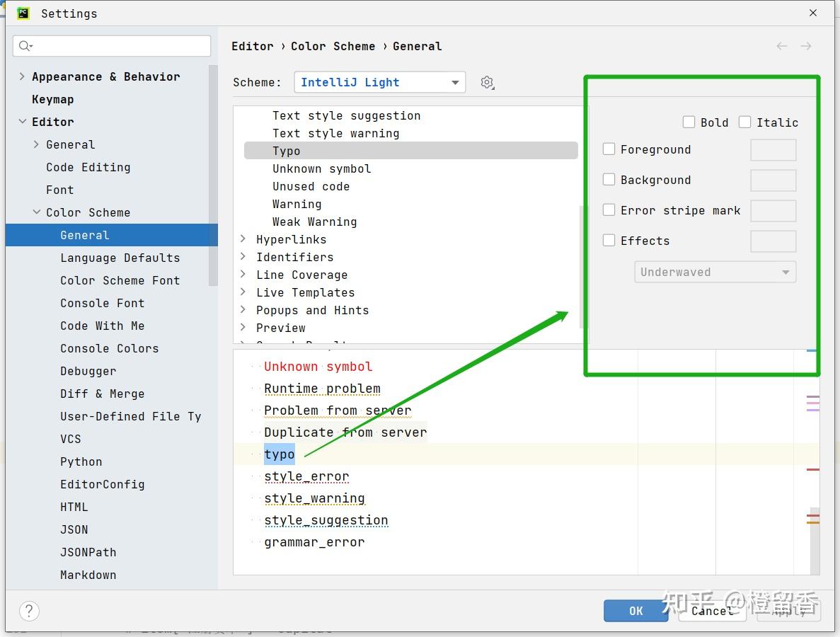Image resolution: width=840 pixels, height=637 pixels.
Task: Select Markdown in the settings sidebar
Action: tap(88, 575)
